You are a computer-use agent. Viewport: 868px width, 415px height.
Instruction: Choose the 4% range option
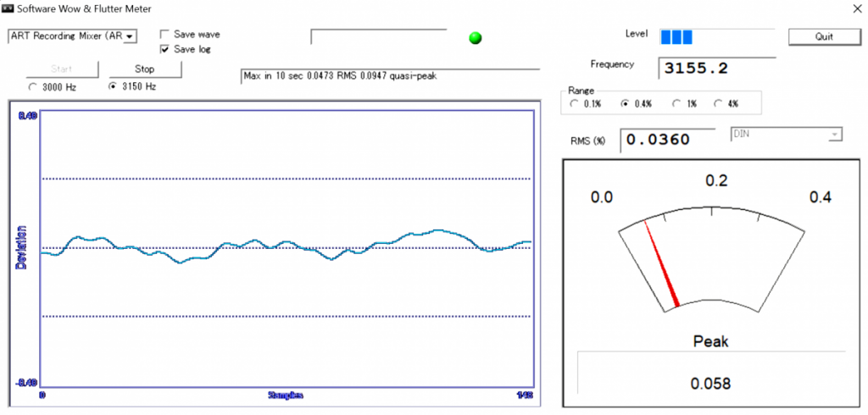coord(718,103)
